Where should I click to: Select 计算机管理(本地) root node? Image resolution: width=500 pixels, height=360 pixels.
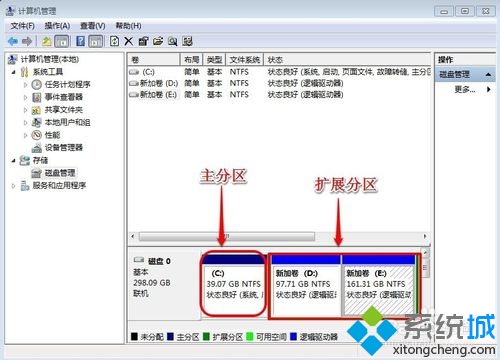[x=50, y=60]
